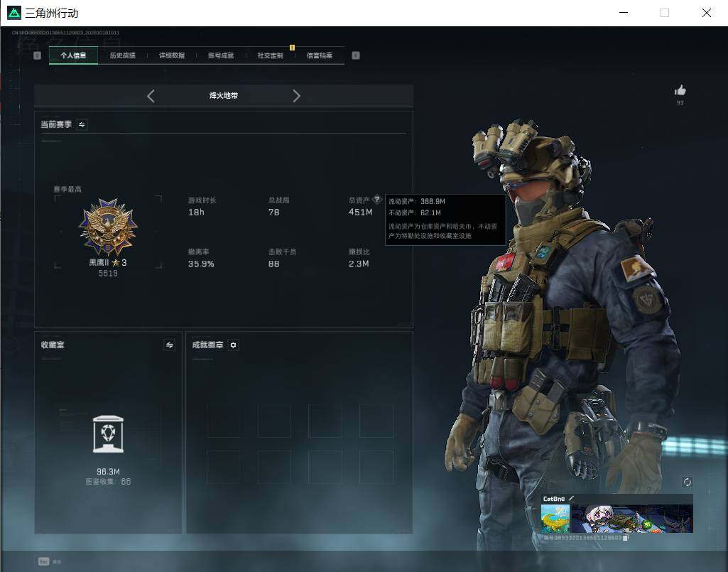Image resolution: width=728 pixels, height=572 pixels.
Task: Click the player avatar thumbnail beside banner
Action: [555, 519]
